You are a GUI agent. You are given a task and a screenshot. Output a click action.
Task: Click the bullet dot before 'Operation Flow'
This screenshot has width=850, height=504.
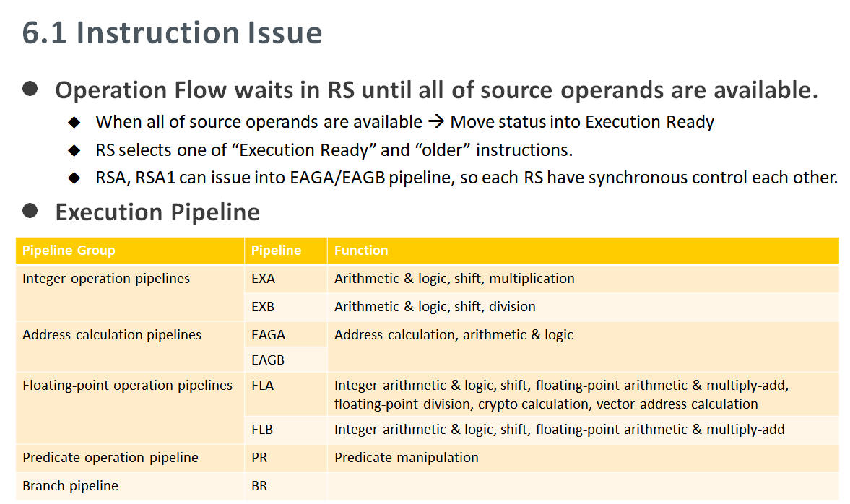[x=30, y=89]
